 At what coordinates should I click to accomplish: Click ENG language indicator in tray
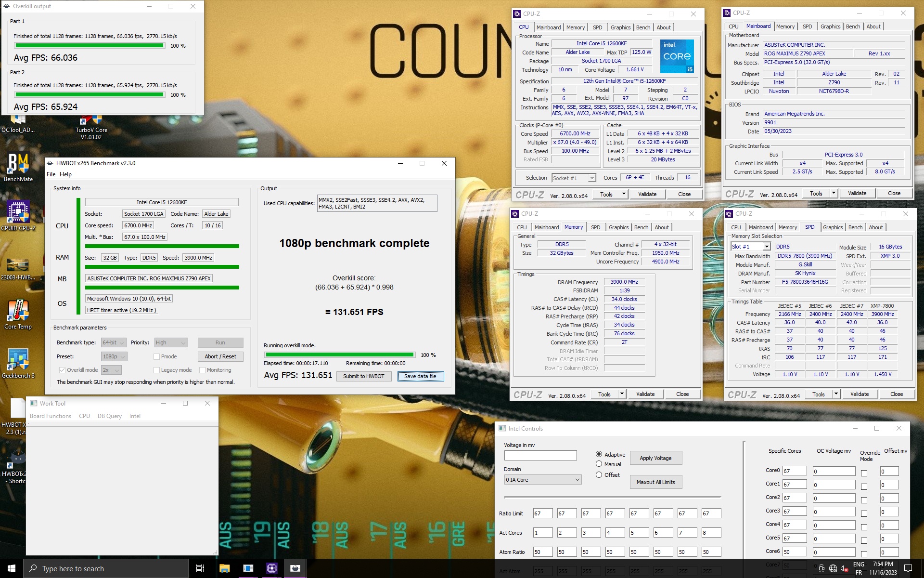[x=859, y=564]
